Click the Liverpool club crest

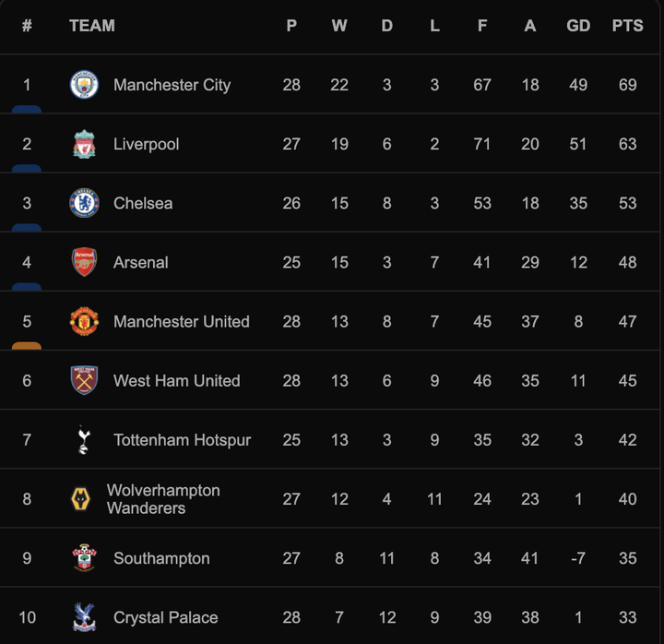coord(84,144)
